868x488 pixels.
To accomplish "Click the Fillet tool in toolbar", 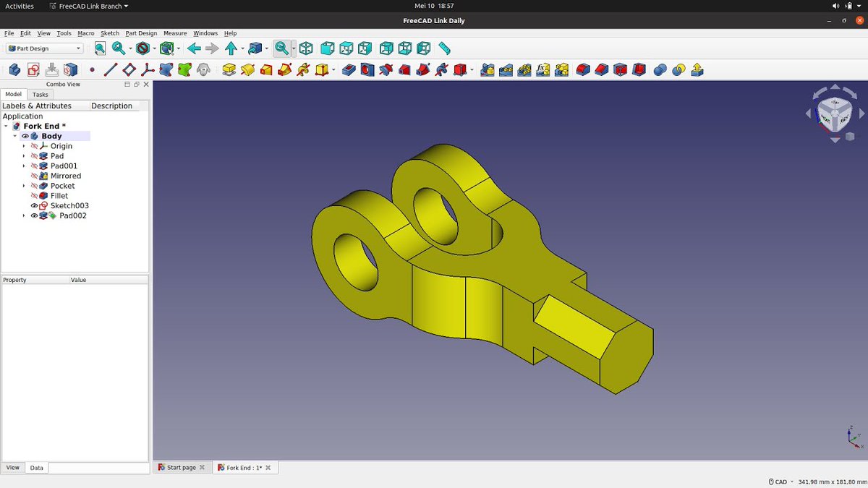I will click(583, 69).
